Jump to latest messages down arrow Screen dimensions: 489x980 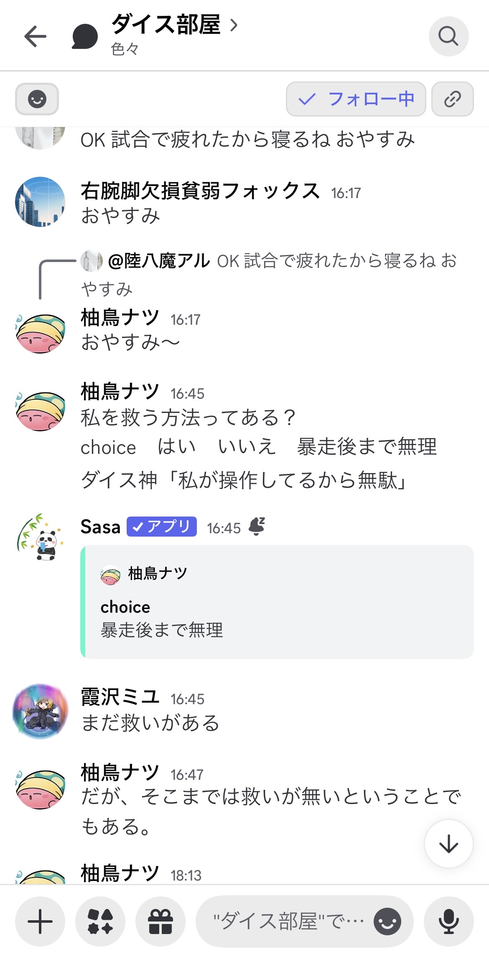point(448,843)
